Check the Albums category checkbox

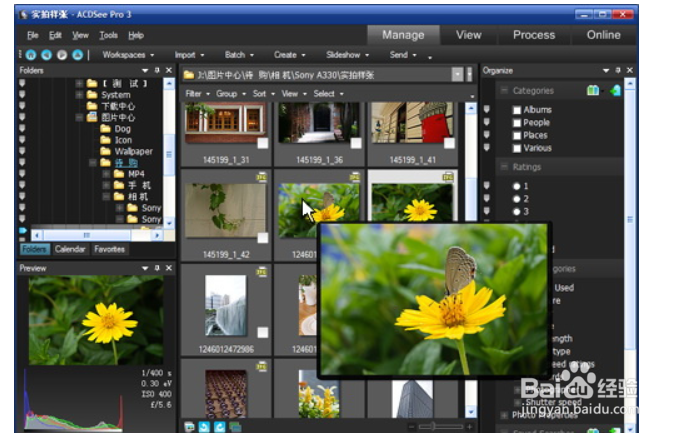tap(517, 110)
